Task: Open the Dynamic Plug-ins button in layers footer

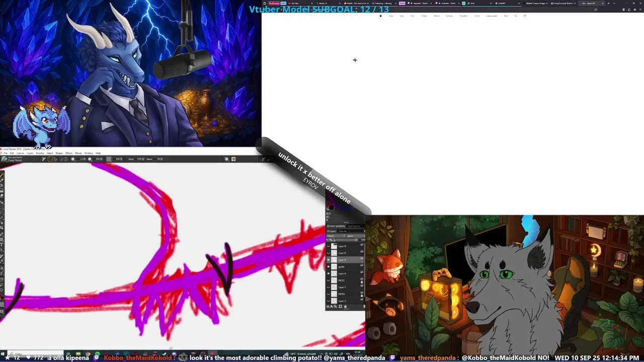Action: pyautogui.click(x=332, y=306)
